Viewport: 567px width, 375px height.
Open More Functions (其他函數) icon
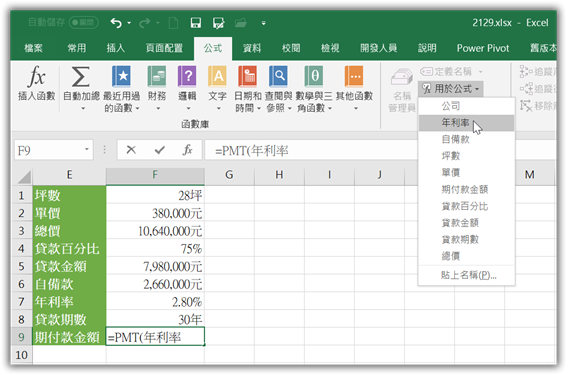point(354,76)
